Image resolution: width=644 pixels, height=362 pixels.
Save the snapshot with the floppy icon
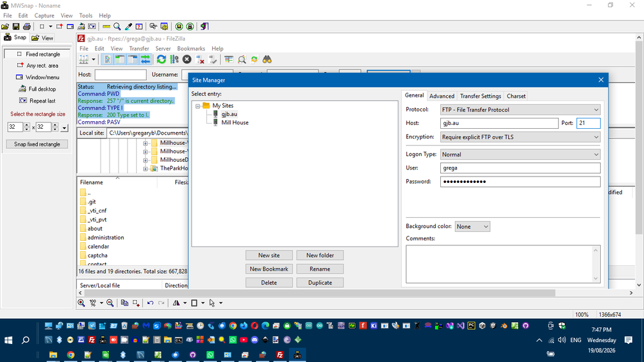point(16,26)
